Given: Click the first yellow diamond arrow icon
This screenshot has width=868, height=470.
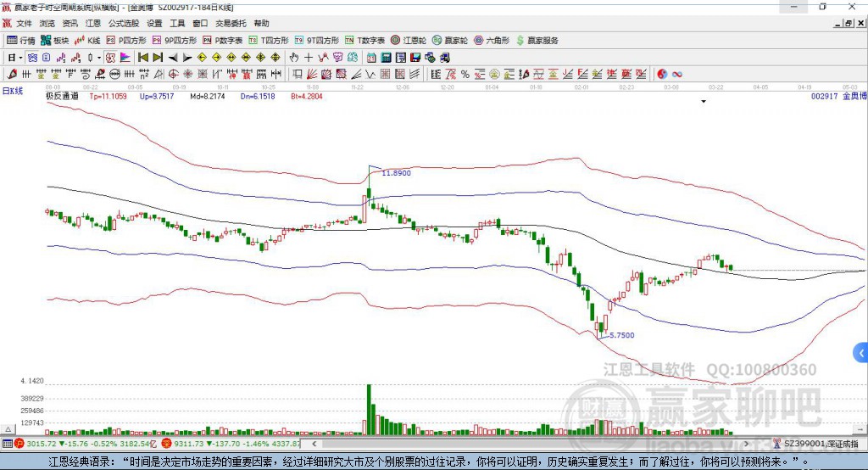Looking at the screenshot, I should 202,58.
